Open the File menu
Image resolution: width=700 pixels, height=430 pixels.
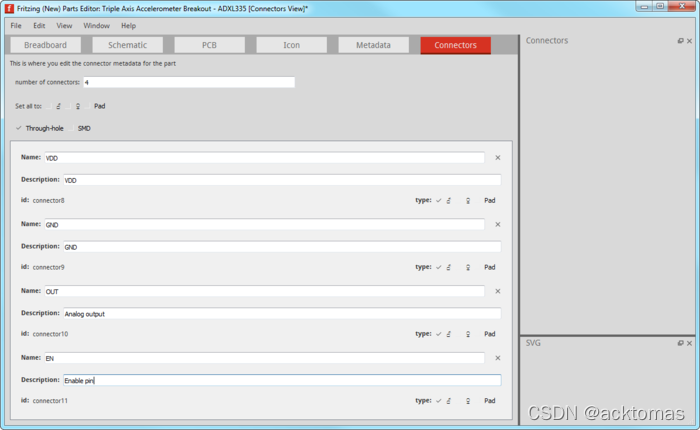pyautogui.click(x=16, y=26)
